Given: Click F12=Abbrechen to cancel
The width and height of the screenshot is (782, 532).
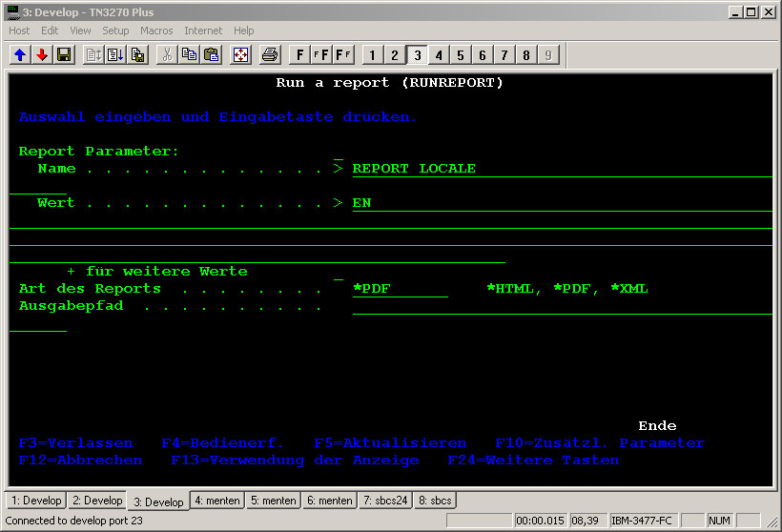Looking at the screenshot, I should pyautogui.click(x=80, y=460).
